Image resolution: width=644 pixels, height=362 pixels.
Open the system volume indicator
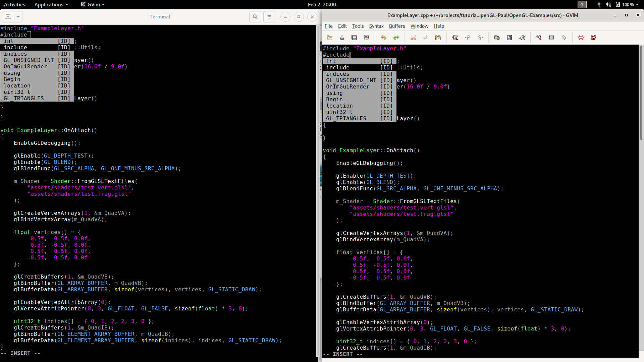pyautogui.click(x=608, y=4)
